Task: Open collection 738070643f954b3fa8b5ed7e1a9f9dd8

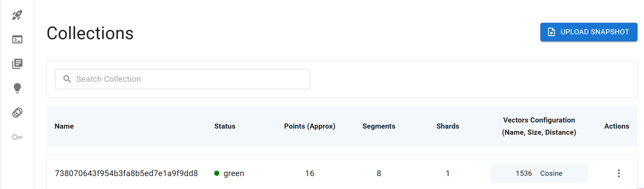Action: [126, 173]
